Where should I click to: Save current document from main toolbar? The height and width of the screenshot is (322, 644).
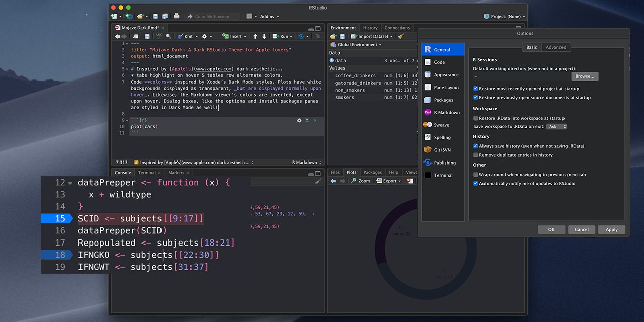click(x=155, y=16)
